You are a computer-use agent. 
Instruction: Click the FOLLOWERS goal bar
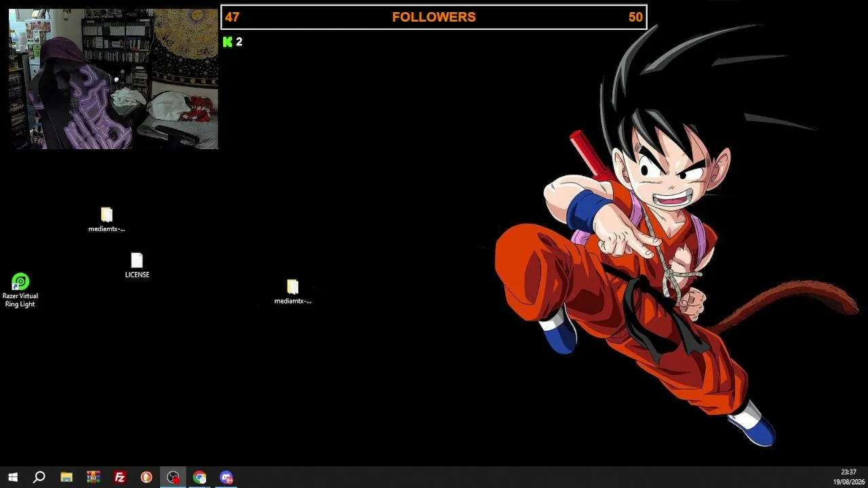pyautogui.click(x=434, y=17)
